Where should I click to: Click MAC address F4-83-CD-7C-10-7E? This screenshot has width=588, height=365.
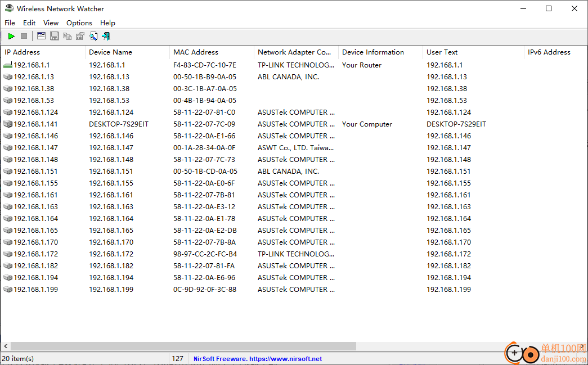click(x=205, y=65)
